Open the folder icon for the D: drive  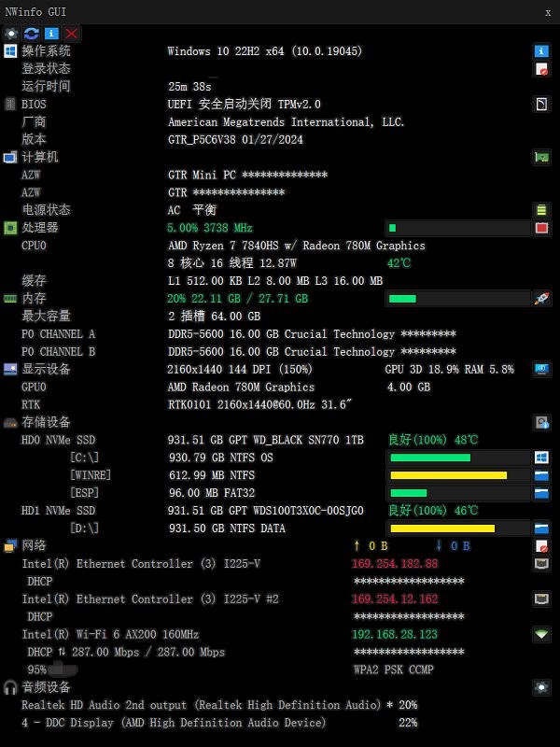(x=541, y=529)
